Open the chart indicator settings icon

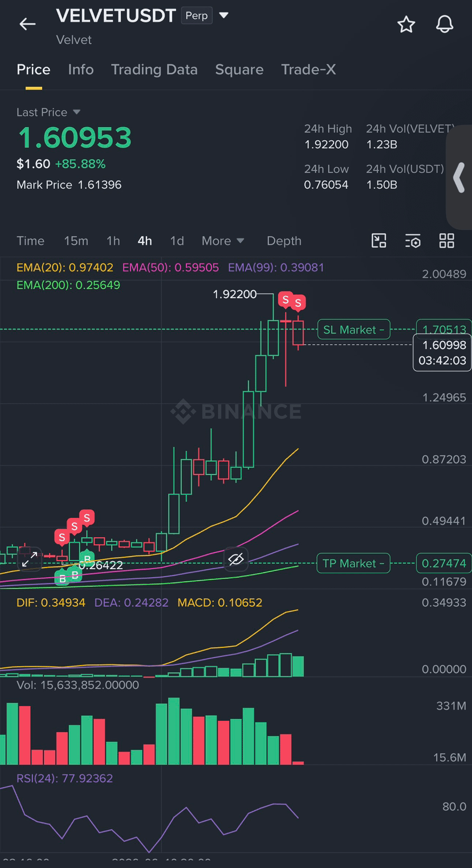(x=413, y=241)
